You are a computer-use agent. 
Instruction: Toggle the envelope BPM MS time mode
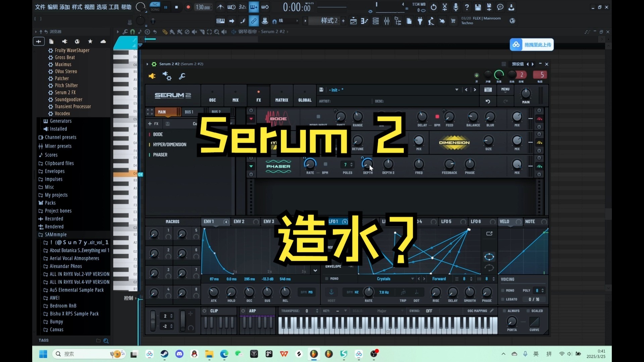click(307, 292)
